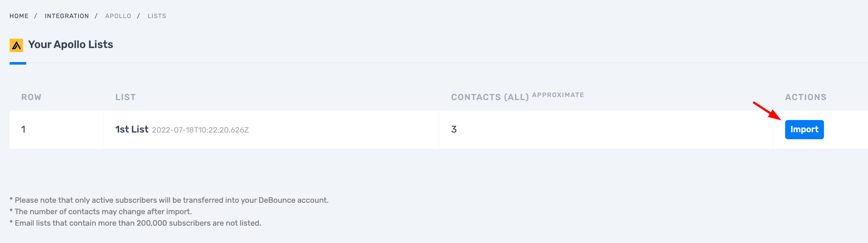The width and height of the screenshot is (868, 243).
Task: Go to HOME in the breadcrumb
Action: [x=19, y=16]
